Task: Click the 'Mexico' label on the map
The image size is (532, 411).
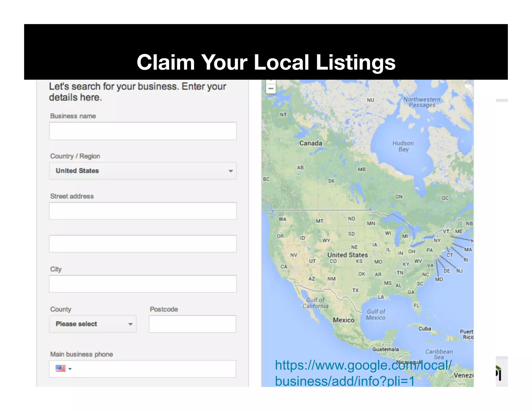Action: (x=344, y=320)
